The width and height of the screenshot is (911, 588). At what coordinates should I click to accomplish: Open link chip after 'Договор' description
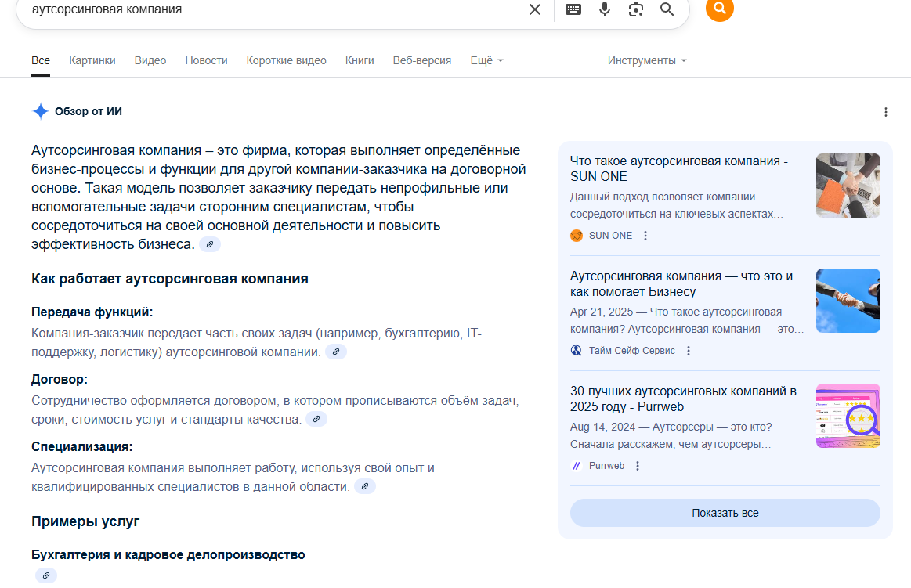316,419
